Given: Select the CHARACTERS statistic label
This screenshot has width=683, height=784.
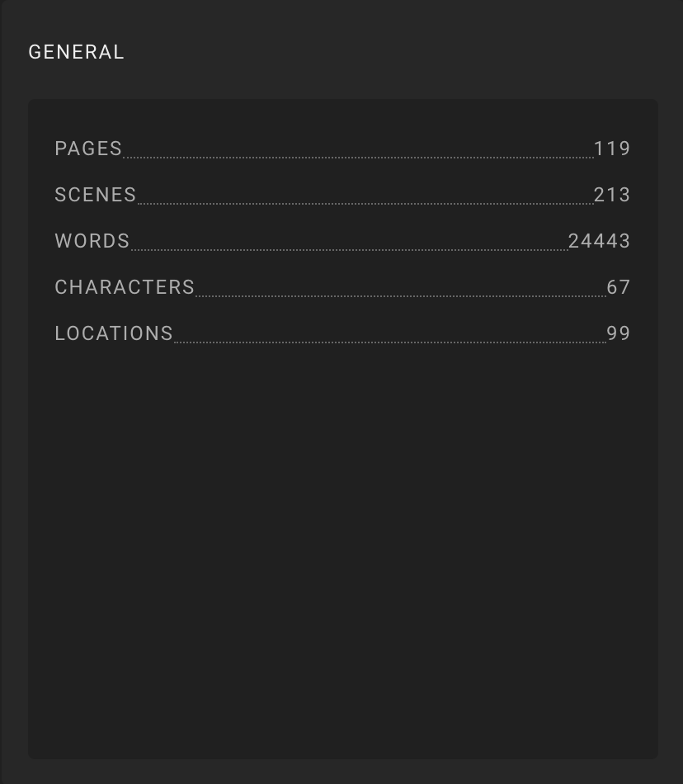Looking at the screenshot, I should point(125,287).
